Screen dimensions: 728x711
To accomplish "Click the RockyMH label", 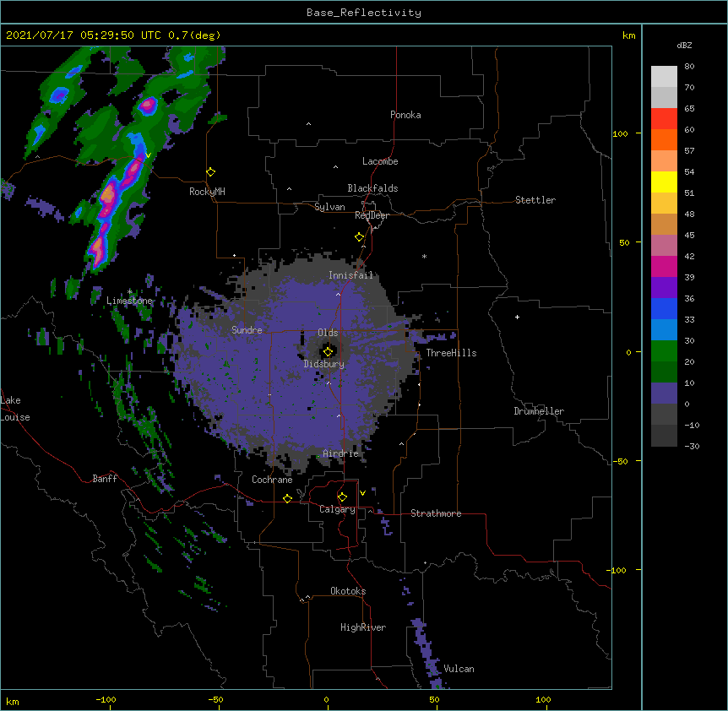I will (x=207, y=192).
